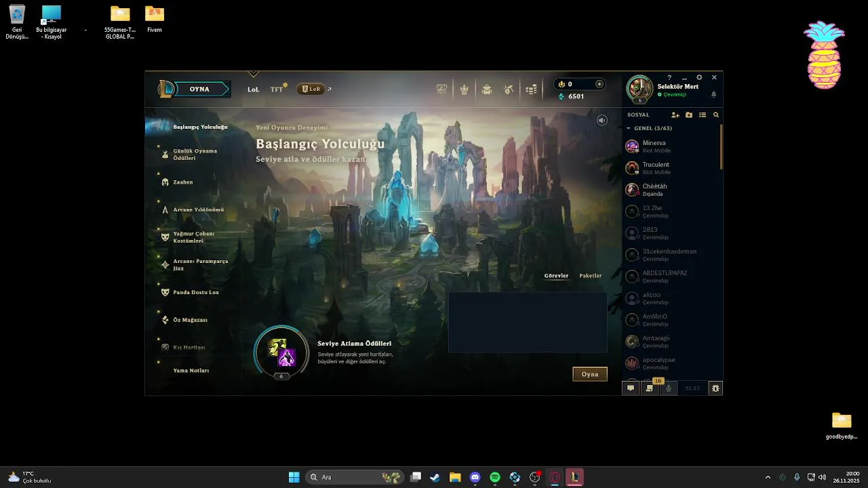
Task: Select friend 13 Zhe in list
Action: [671, 211]
